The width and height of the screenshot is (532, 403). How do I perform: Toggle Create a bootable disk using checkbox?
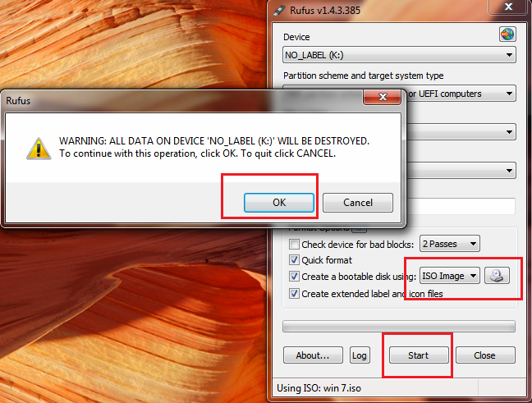pyautogui.click(x=294, y=276)
